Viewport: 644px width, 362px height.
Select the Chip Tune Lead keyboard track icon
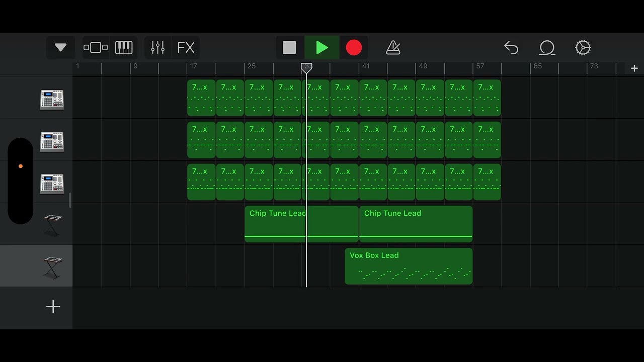(52, 225)
